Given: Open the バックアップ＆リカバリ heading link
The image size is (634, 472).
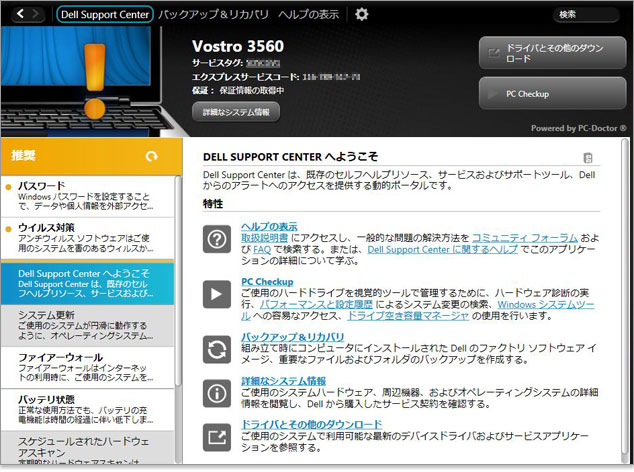Looking at the screenshot, I should coord(292,337).
